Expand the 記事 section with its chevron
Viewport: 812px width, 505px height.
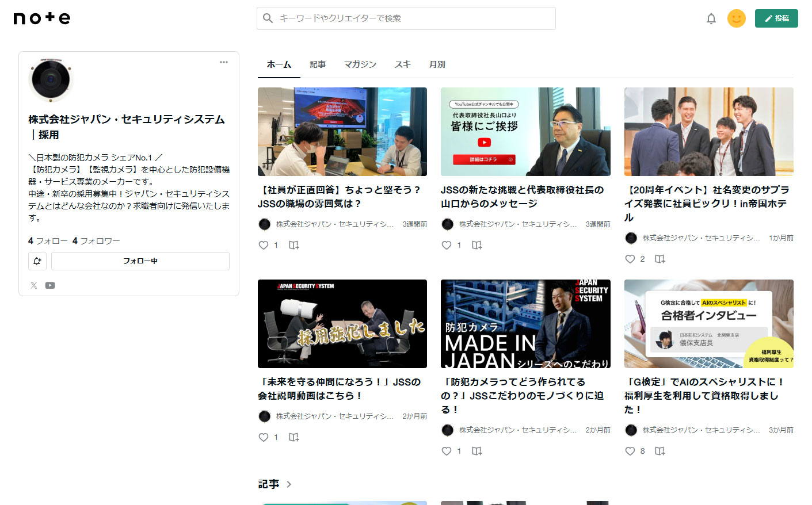click(x=289, y=484)
